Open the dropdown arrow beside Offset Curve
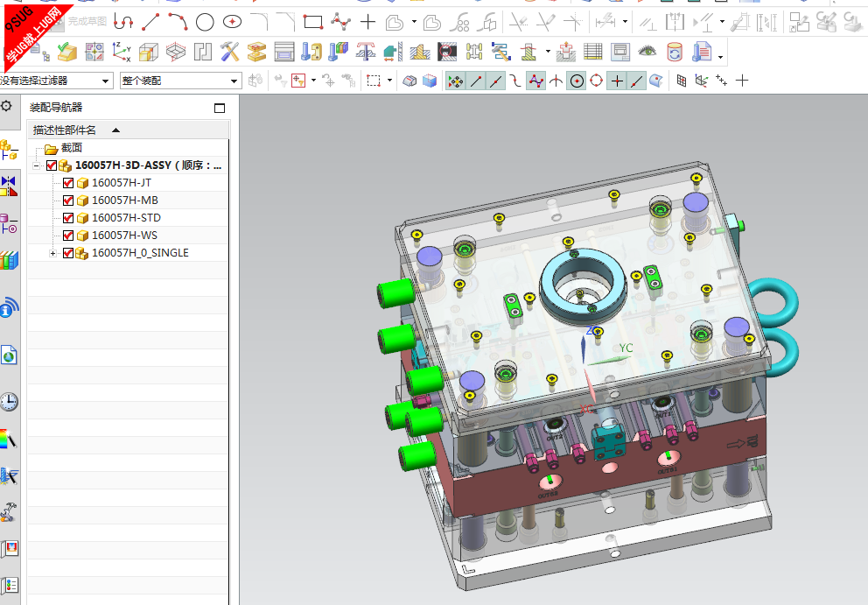The width and height of the screenshot is (868, 605). (414, 22)
